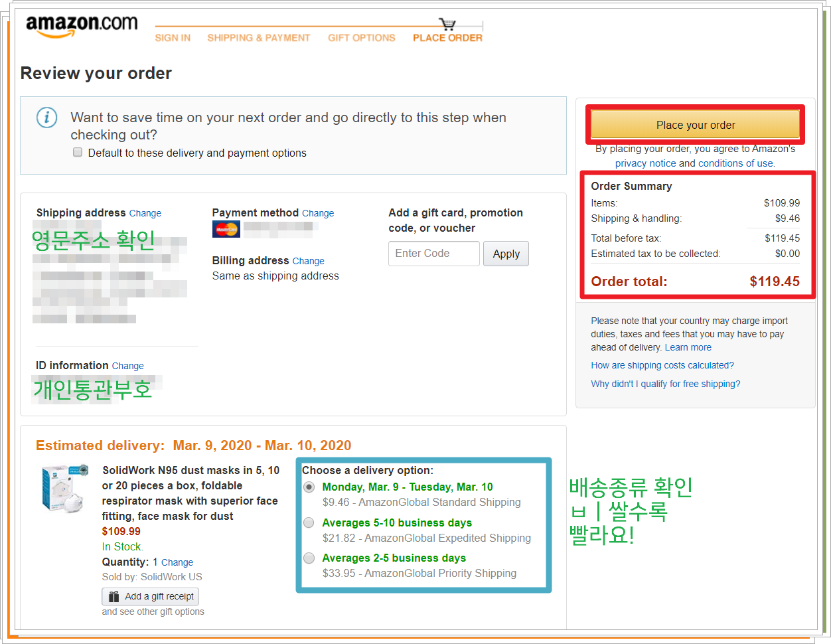
Task: Open How are shipping costs calculated
Action: click(662, 365)
